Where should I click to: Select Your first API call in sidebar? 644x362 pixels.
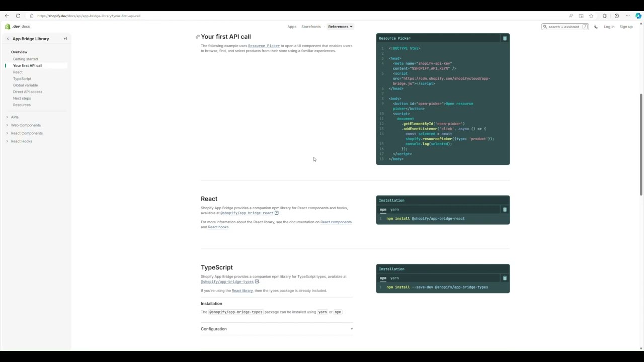point(28,65)
